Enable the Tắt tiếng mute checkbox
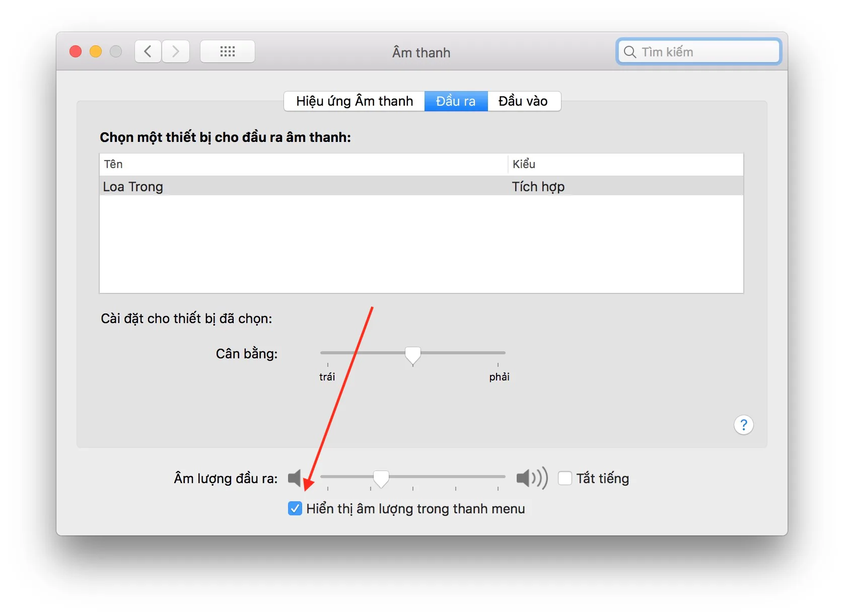 pos(565,478)
